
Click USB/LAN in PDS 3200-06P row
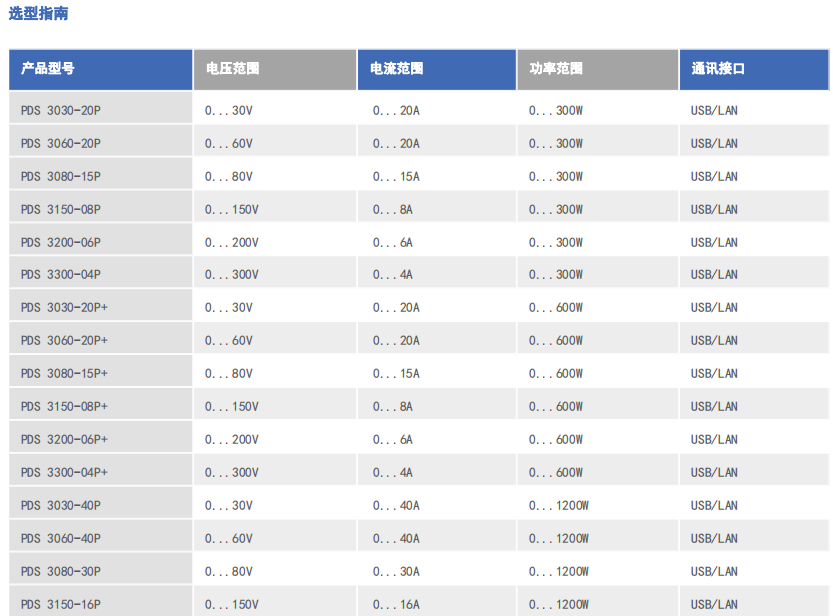pyautogui.click(x=714, y=242)
